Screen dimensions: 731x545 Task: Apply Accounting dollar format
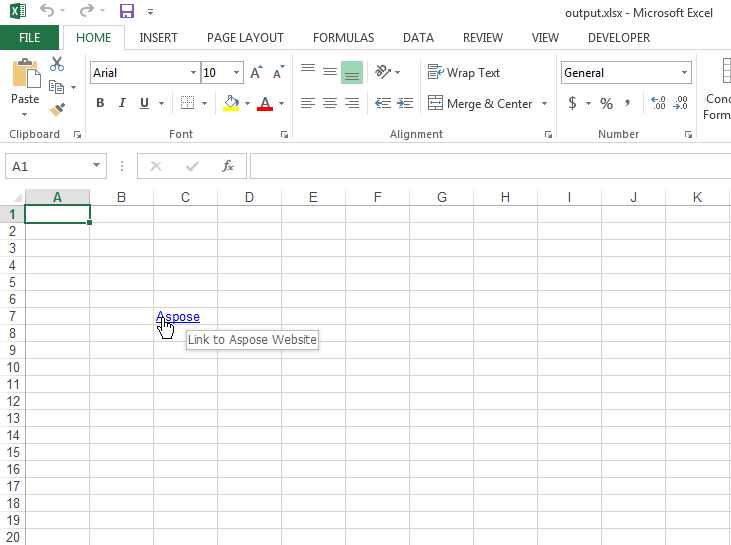(x=572, y=103)
